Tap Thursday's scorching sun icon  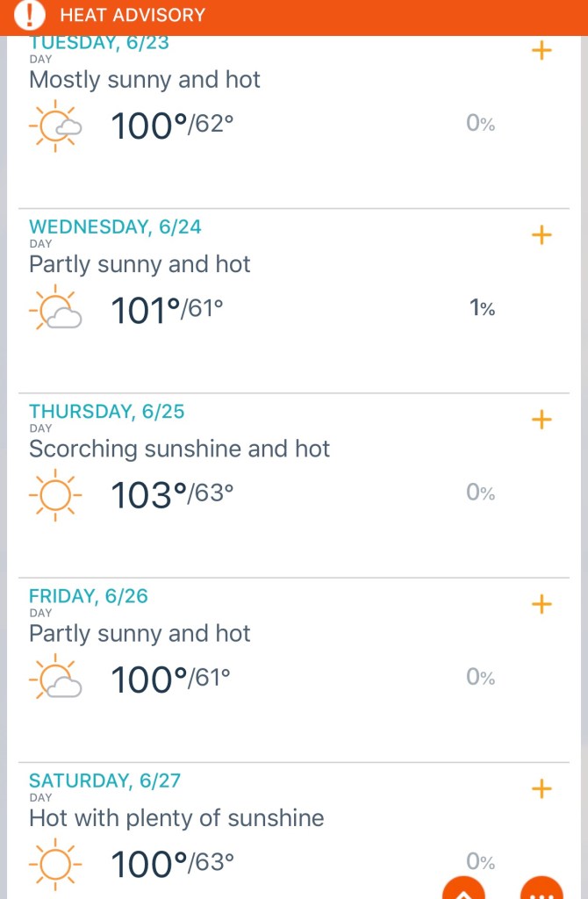pyautogui.click(x=55, y=495)
